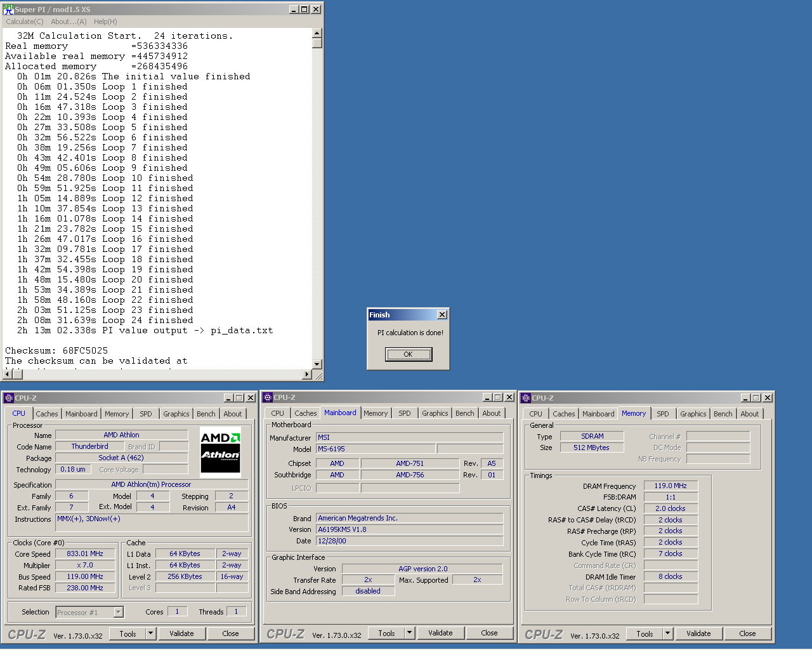
Task: Switch to Mainboard tab in Memory window
Action: pos(598,414)
